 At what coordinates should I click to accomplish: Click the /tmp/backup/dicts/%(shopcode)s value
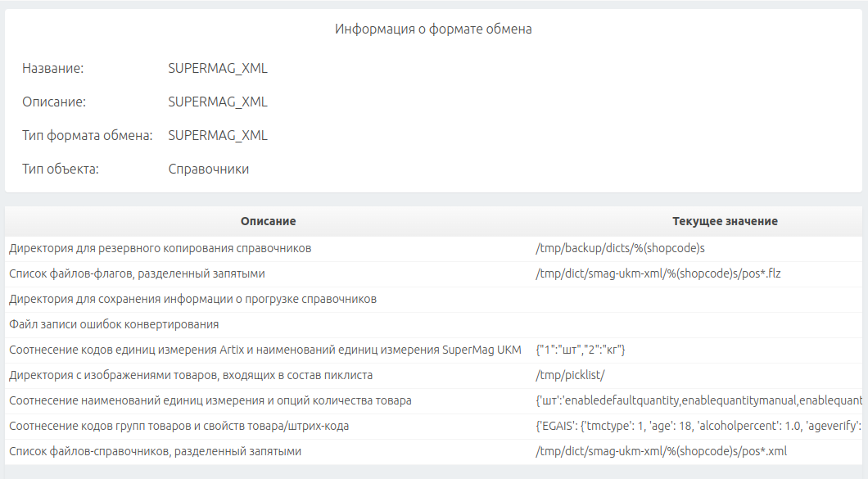(620, 249)
